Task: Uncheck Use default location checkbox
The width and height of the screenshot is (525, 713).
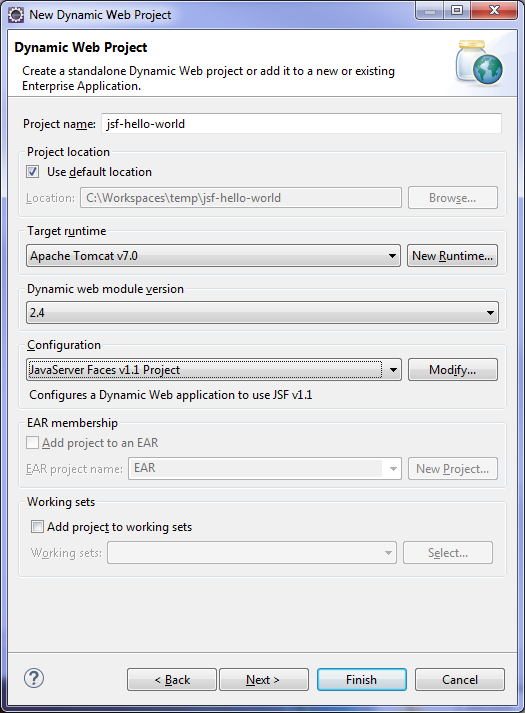Action: 32,172
